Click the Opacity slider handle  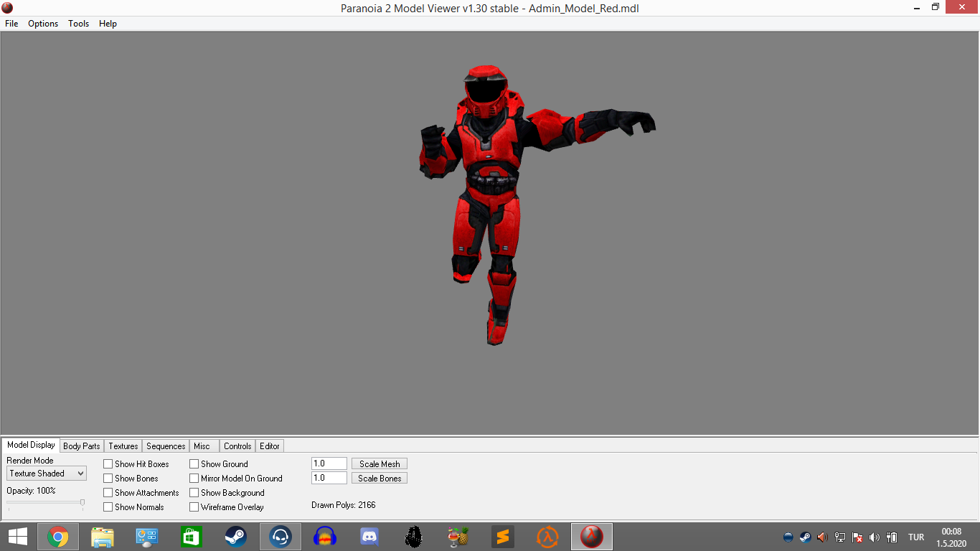[x=83, y=502]
